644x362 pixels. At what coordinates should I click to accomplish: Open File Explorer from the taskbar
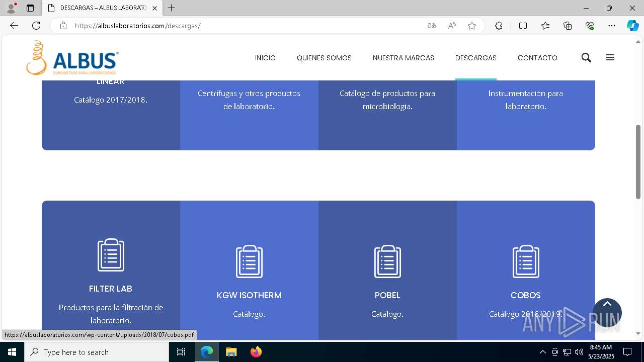coord(231,352)
